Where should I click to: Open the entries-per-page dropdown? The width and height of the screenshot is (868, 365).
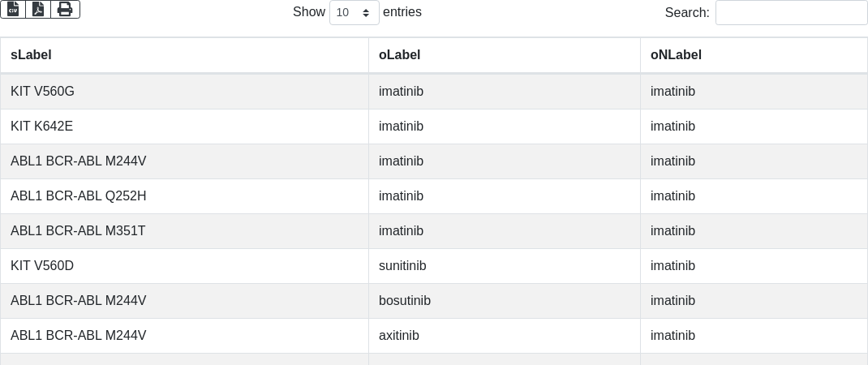[x=354, y=13]
